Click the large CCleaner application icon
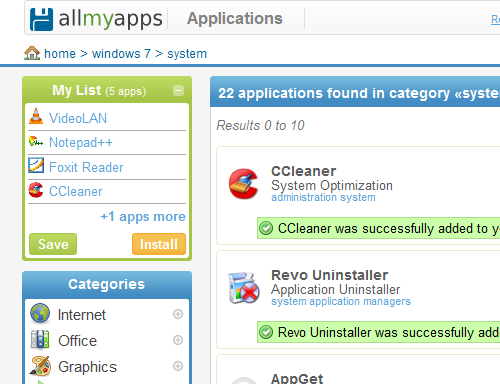 coord(244,184)
